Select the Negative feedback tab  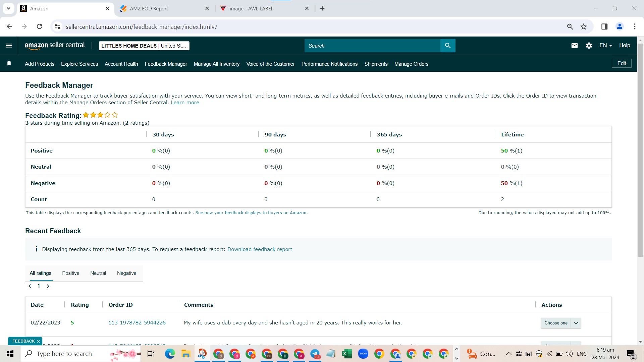click(127, 273)
